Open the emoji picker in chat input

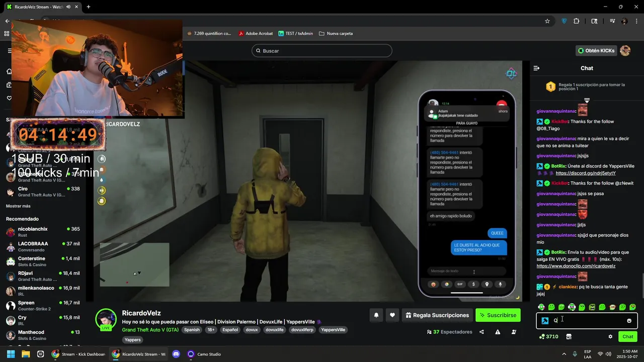pos(629,321)
